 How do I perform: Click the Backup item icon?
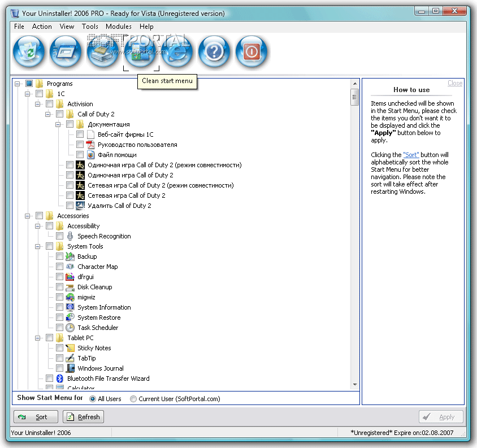[70, 256]
